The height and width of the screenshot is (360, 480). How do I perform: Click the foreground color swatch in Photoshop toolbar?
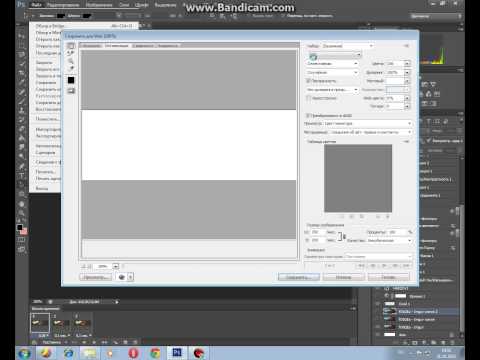(20, 227)
